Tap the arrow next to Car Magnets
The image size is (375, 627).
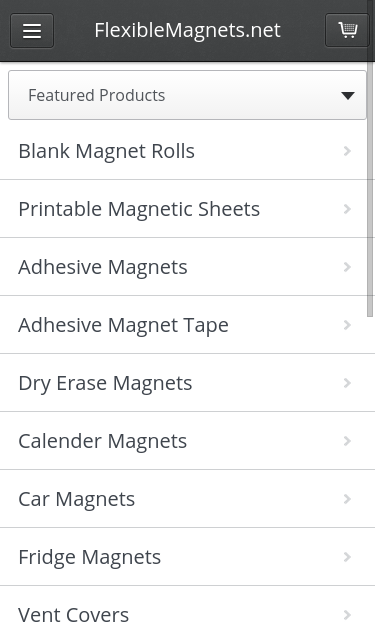(x=347, y=499)
